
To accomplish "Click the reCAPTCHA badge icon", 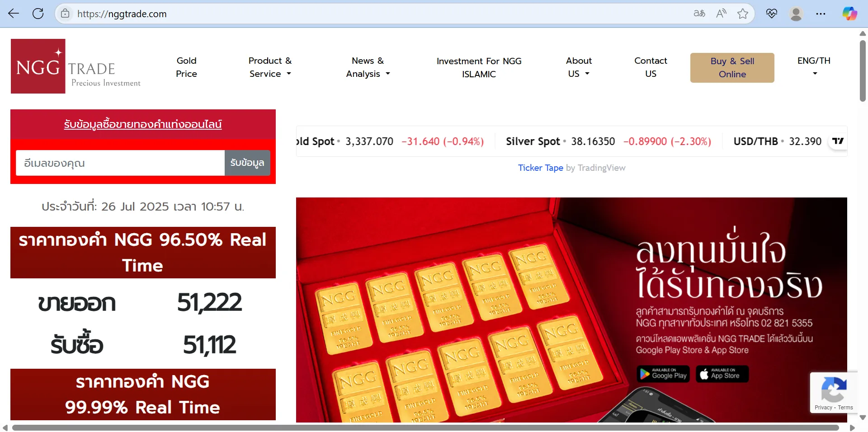I will [x=834, y=389].
